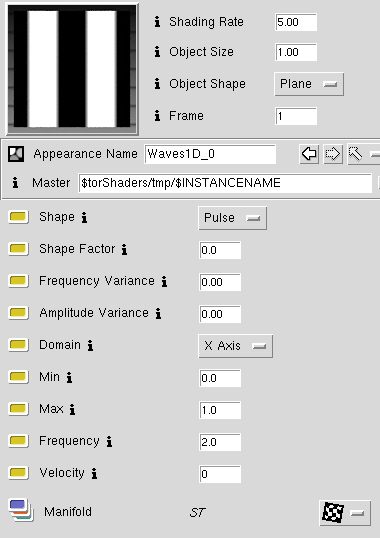The image size is (380, 538).
Task: Click the Manifold stacked layers icon
Action: coord(20,510)
